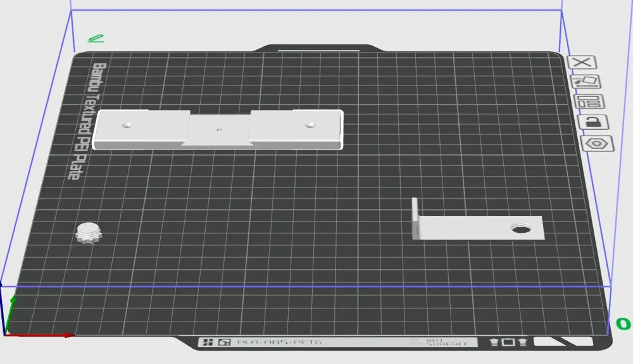The height and width of the screenshot is (364, 633).
Task: Click the green plate number 0
Action: 623,324
